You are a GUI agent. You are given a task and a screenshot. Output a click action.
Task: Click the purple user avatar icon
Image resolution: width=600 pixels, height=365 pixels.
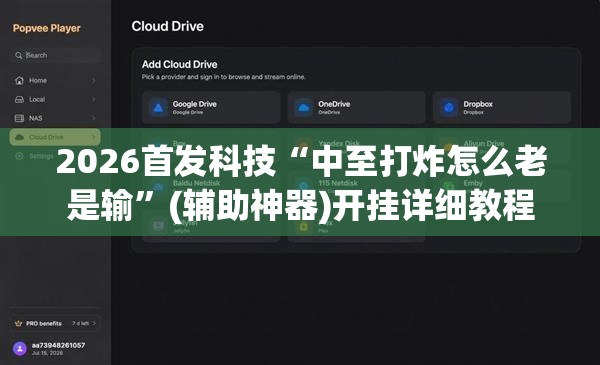click(x=20, y=349)
